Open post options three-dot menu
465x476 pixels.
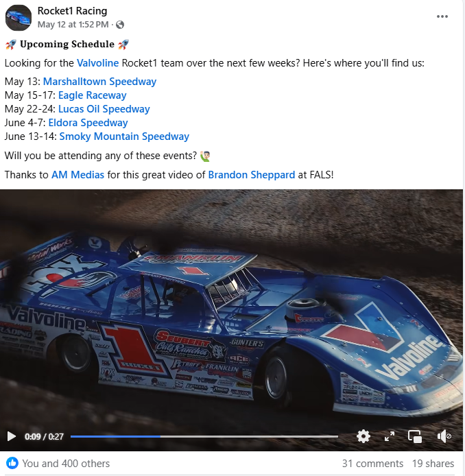click(442, 16)
